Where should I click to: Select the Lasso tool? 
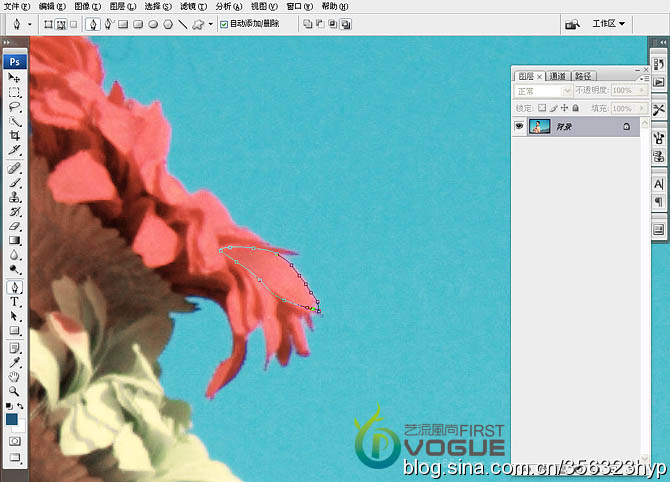point(14,106)
